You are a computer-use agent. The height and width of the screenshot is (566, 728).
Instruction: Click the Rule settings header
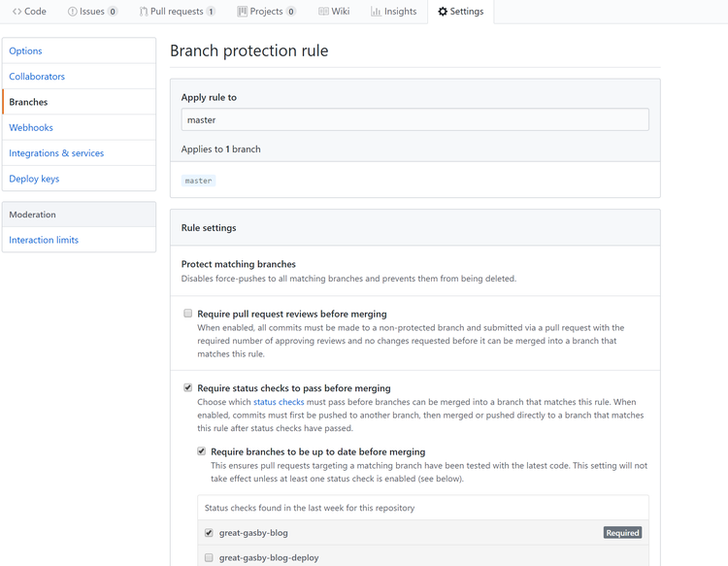tap(209, 227)
